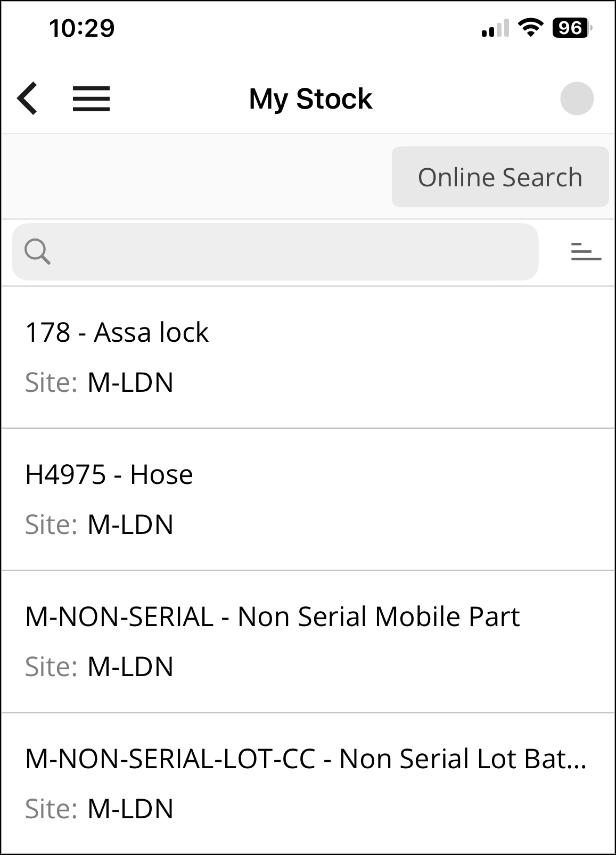Open the hamburger menu

(91, 99)
